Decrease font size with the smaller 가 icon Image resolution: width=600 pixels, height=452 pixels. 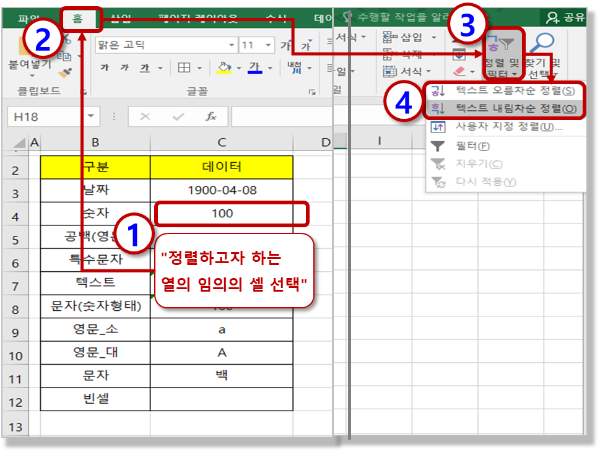[x=306, y=45]
